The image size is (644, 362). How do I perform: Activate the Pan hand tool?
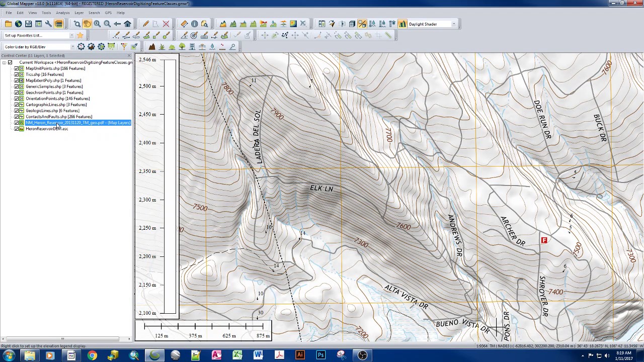tap(87, 24)
